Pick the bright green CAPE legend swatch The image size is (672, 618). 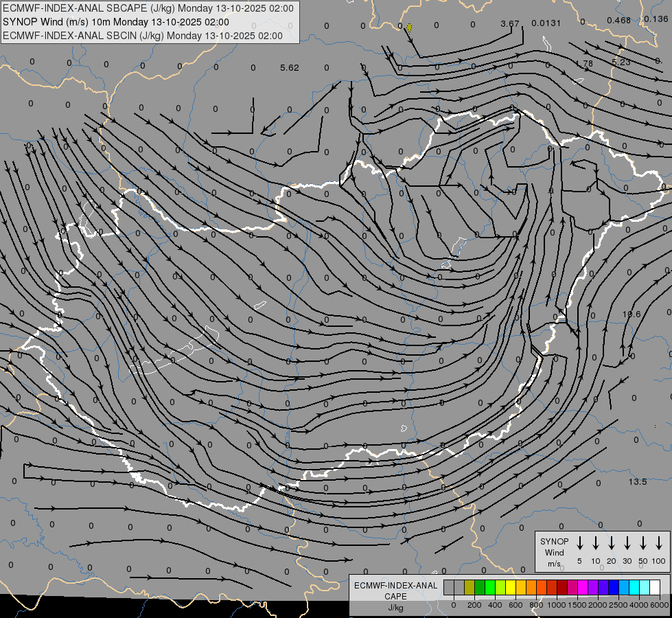(490, 587)
